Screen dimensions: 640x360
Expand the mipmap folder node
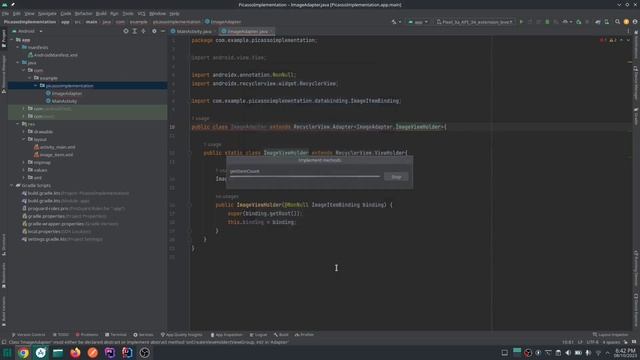[x=24, y=162]
